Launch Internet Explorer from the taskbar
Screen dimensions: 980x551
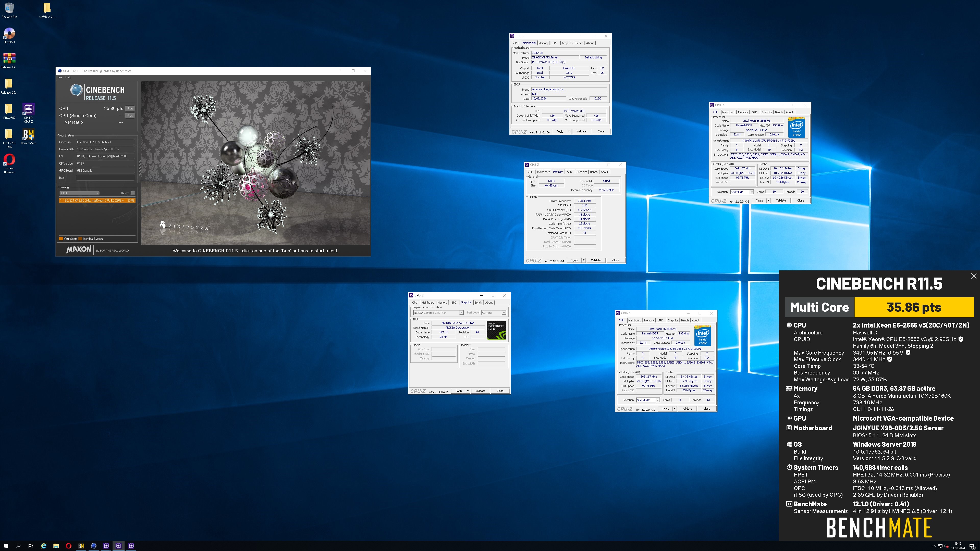pos(44,546)
